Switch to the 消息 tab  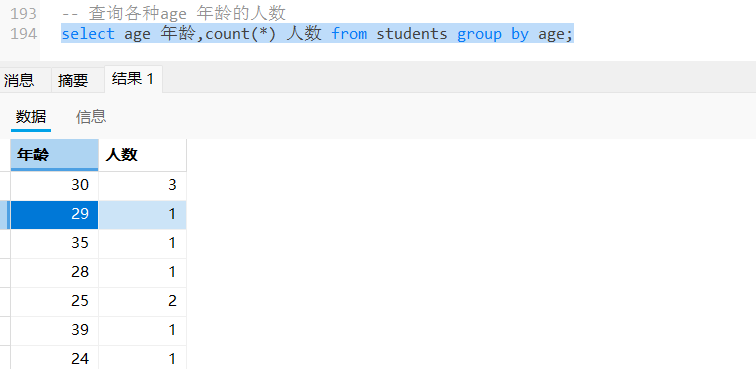[x=19, y=80]
